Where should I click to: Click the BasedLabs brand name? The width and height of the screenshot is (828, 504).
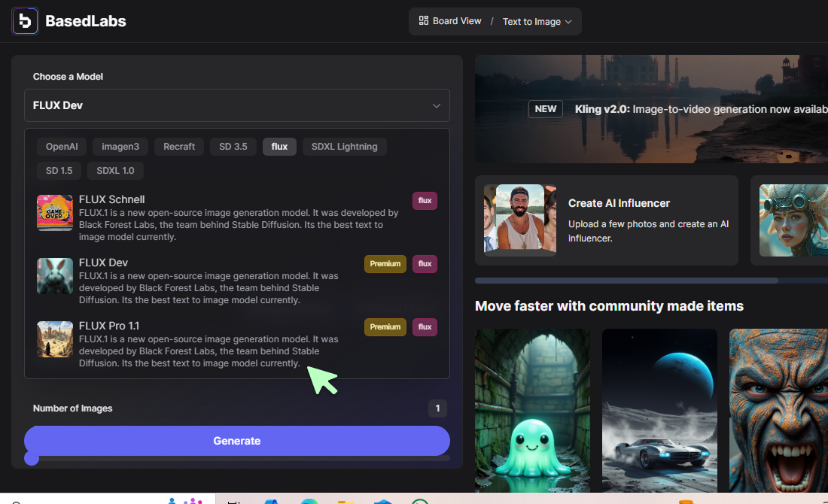[x=86, y=21]
